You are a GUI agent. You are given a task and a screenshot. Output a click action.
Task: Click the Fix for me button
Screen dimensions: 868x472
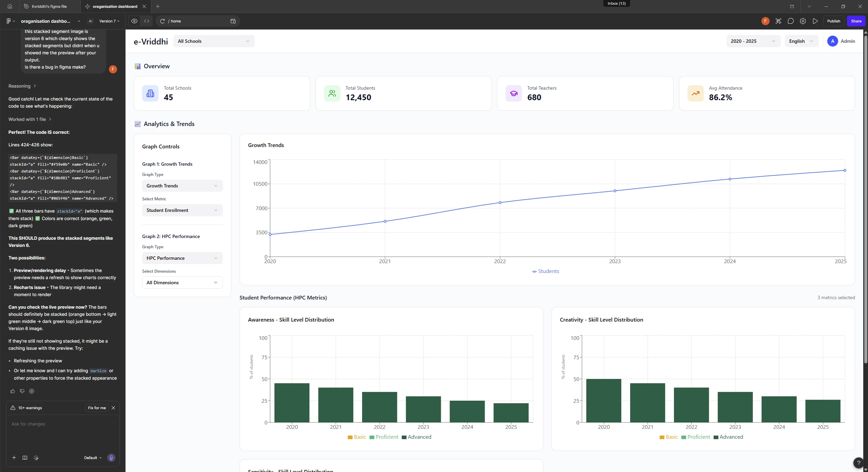pyautogui.click(x=97, y=408)
